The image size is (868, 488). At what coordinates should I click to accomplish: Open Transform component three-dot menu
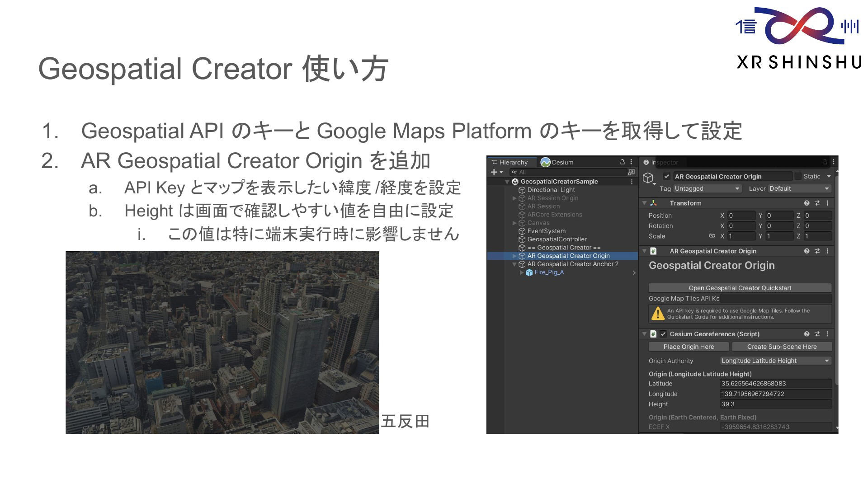[x=827, y=203]
